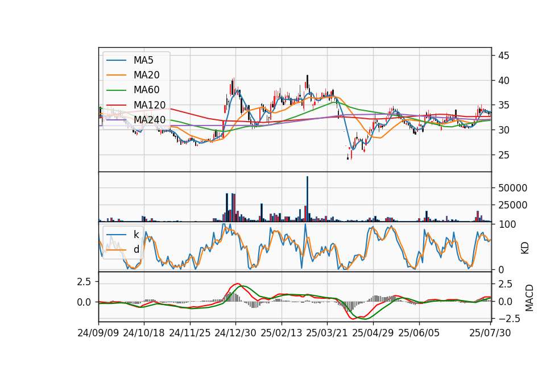
Task: Click the volume axis value 25000
Action: point(512,205)
